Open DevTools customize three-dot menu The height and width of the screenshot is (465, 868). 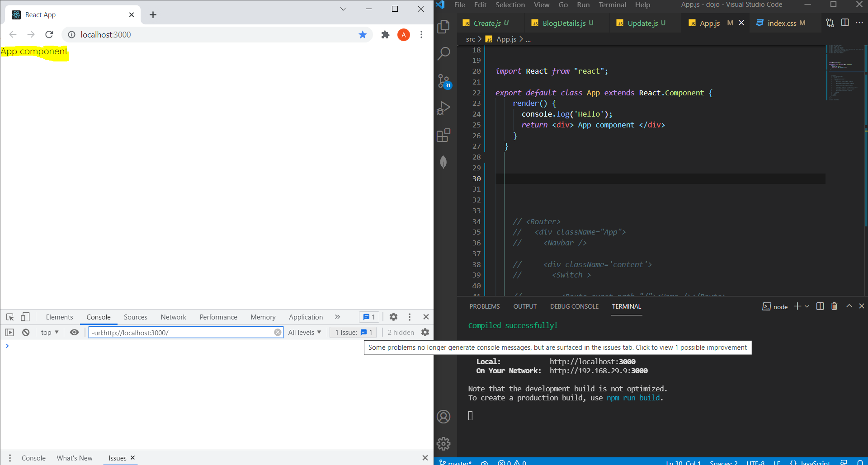point(410,317)
